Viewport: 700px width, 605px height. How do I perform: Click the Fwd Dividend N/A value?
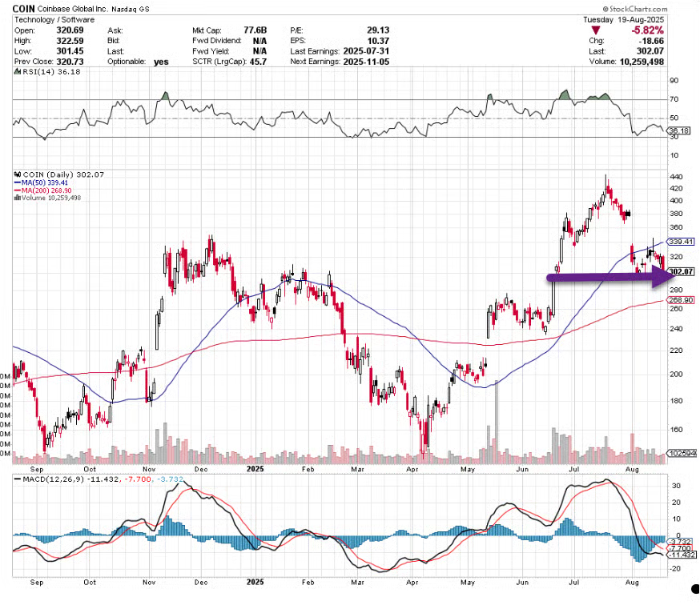259,41
